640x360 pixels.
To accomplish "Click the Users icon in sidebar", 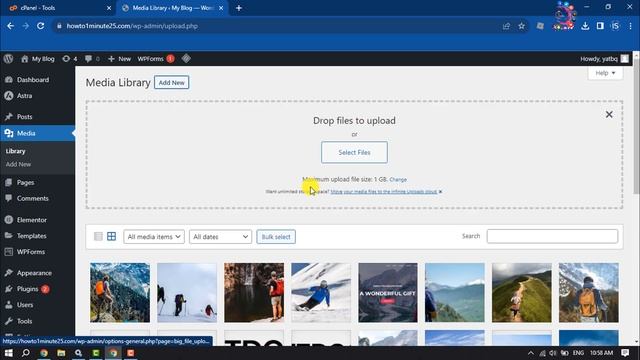I will (9, 305).
